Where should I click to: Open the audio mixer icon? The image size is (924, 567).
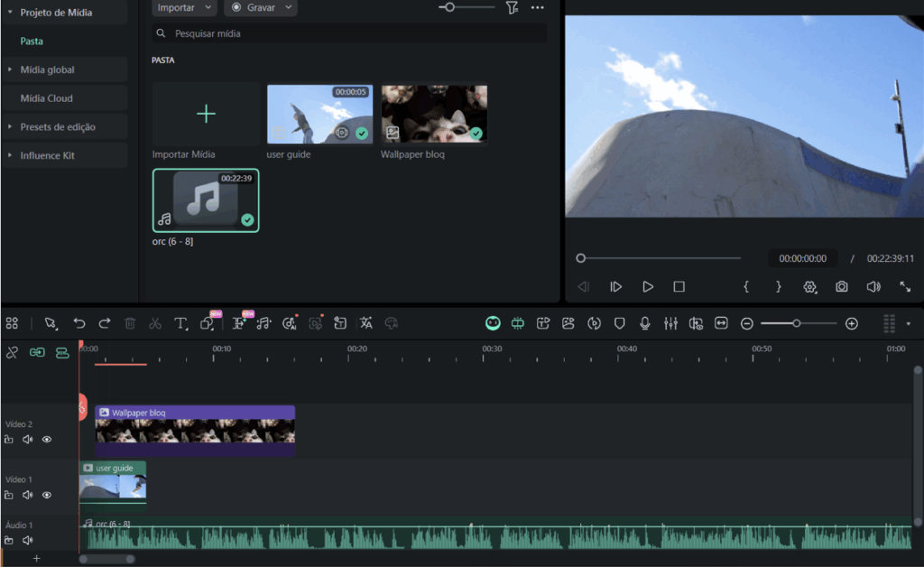(670, 323)
